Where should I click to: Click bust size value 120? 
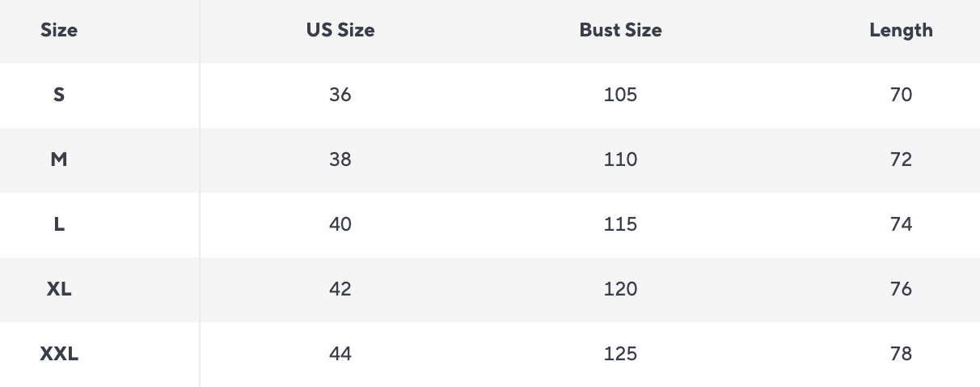click(620, 289)
